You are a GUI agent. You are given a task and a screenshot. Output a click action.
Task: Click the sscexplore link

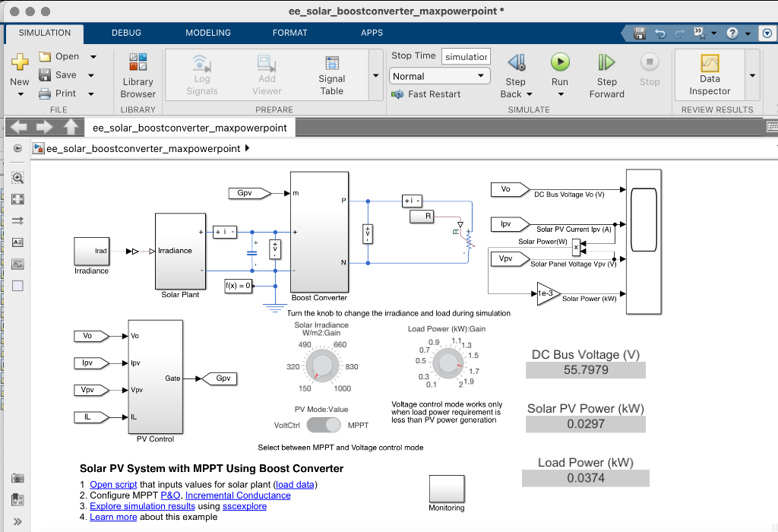[245, 506]
